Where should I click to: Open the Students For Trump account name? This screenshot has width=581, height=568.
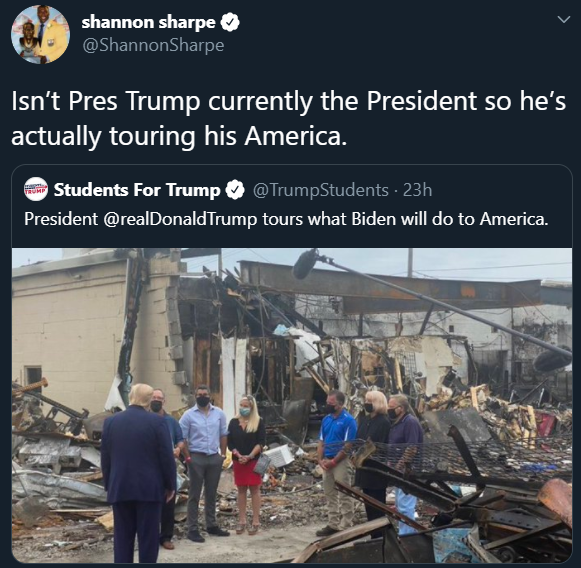tap(137, 190)
